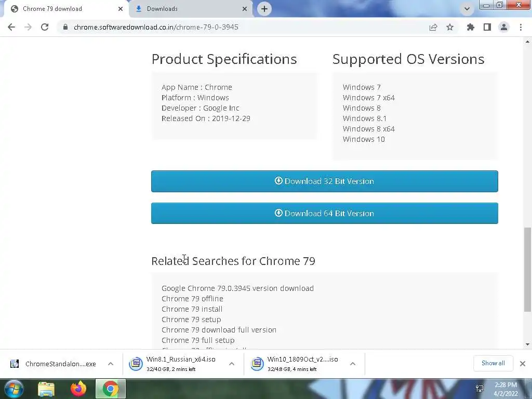Click the forward navigation arrow
Viewport: 532px width, 399px height.
tap(28, 27)
